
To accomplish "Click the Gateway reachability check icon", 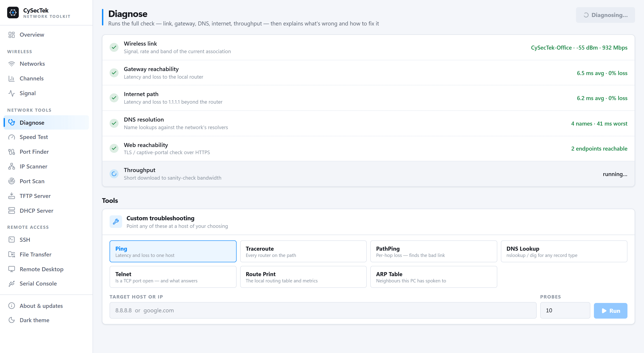I will pos(114,73).
